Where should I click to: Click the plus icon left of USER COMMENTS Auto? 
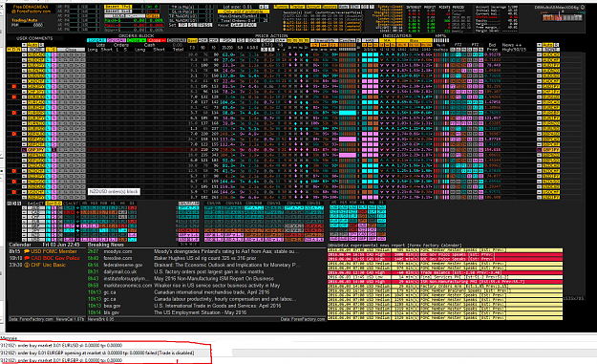pos(24,45)
